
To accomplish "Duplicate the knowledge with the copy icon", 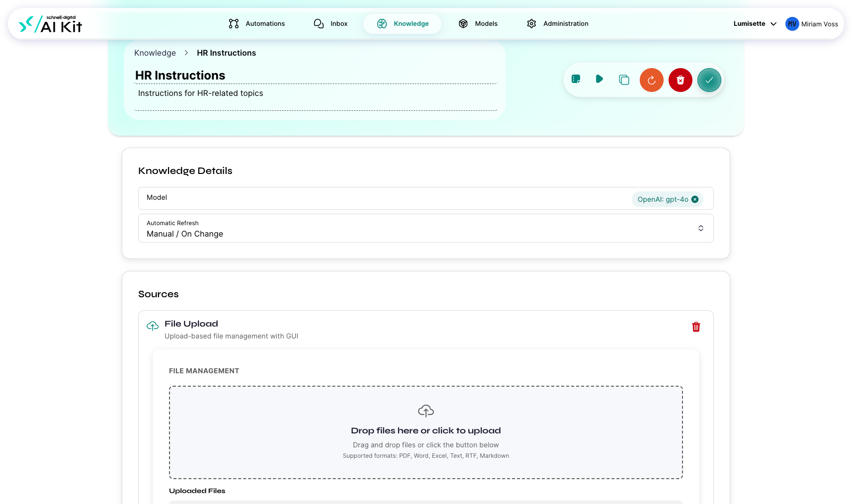I will tap(624, 80).
